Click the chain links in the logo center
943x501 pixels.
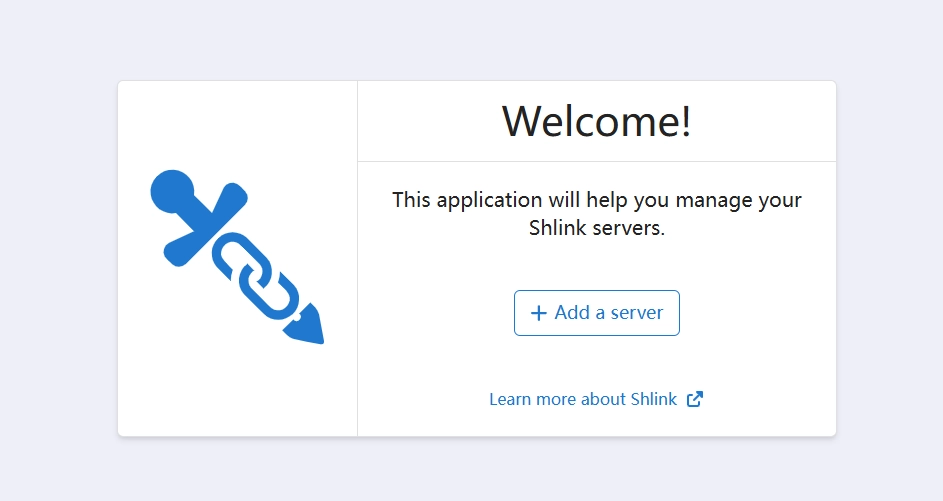[255, 274]
